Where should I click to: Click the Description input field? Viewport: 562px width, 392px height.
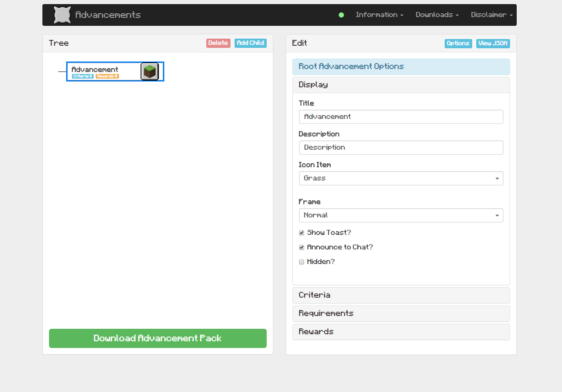coord(401,148)
